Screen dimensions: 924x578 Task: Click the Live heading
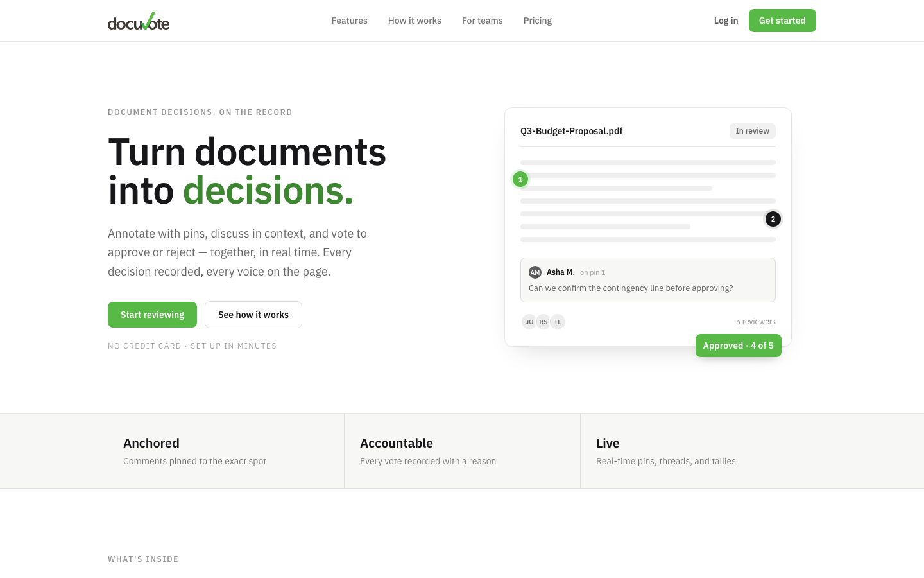tap(608, 443)
